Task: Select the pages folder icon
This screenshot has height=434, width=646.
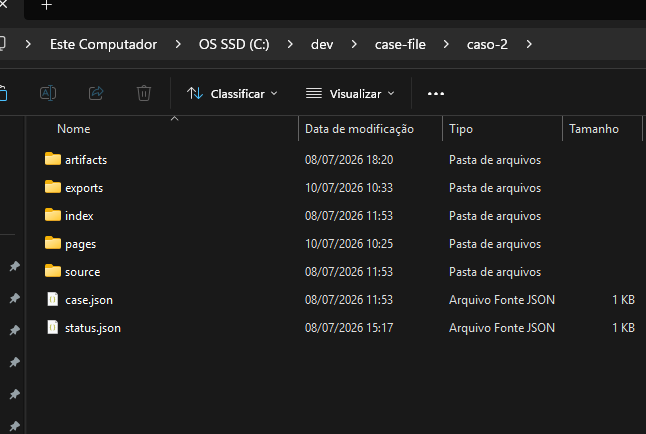Action: tap(53, 243)
